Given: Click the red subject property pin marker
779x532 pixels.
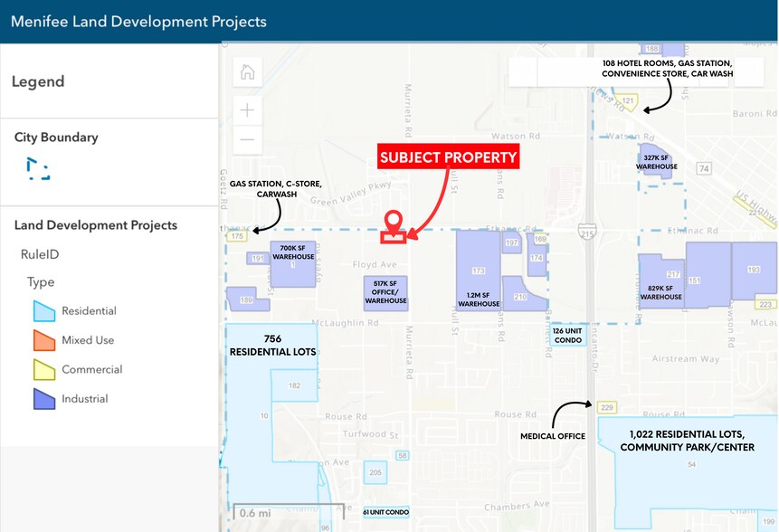Looking at the screenshot, I should click(x=394, y=222).
